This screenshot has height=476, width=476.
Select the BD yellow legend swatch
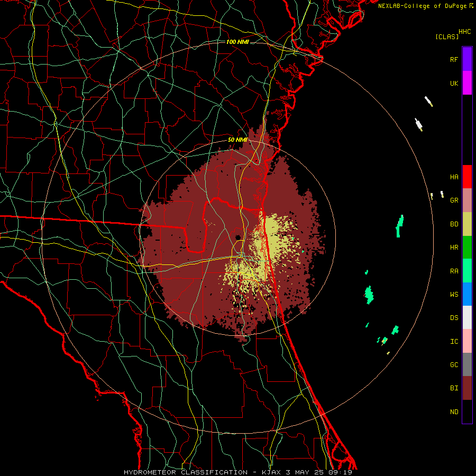tap(467, 224)
